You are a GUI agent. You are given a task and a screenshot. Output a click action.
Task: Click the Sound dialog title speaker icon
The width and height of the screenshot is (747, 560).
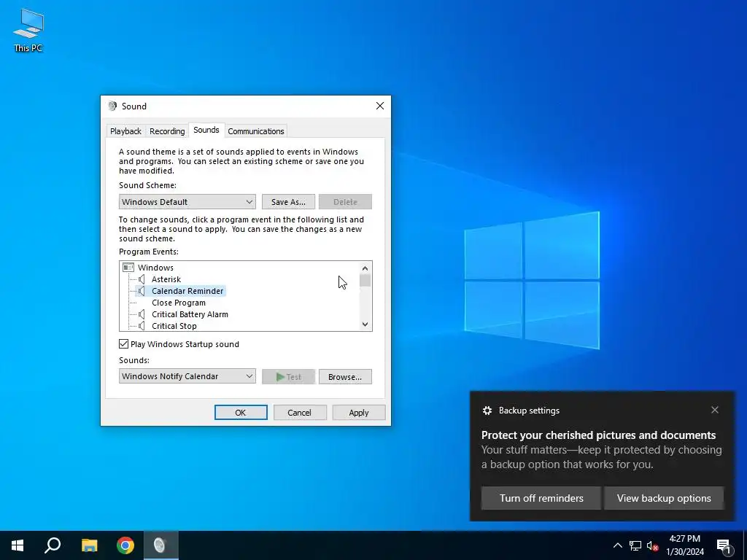tap(112, 106)
